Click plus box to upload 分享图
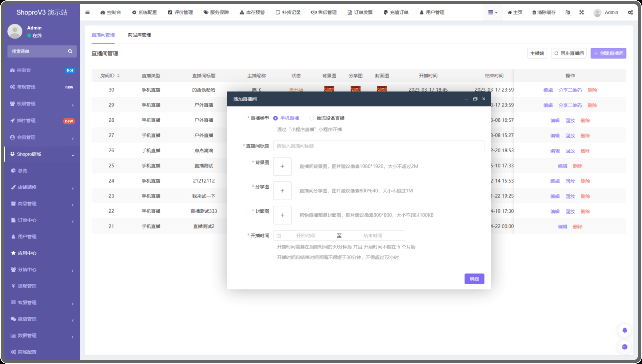The width and height of the screenshot is (642, 364). [282, 191]
